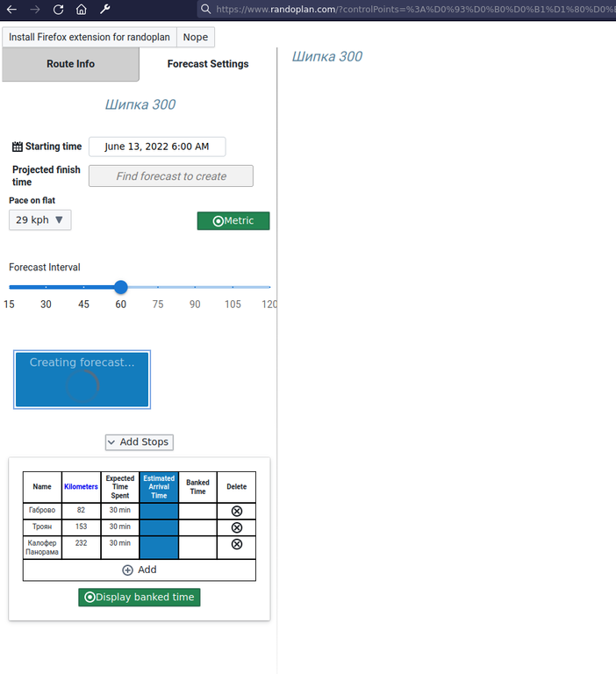Open the 29 kph pace dropdown
Image resolution: width=616 pixels, height=674 pixels.
pyautogui.click(x=40, y=220)
